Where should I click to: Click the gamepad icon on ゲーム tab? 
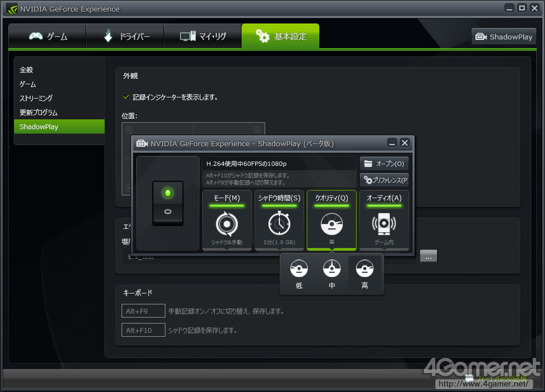(x=36, y=36)
